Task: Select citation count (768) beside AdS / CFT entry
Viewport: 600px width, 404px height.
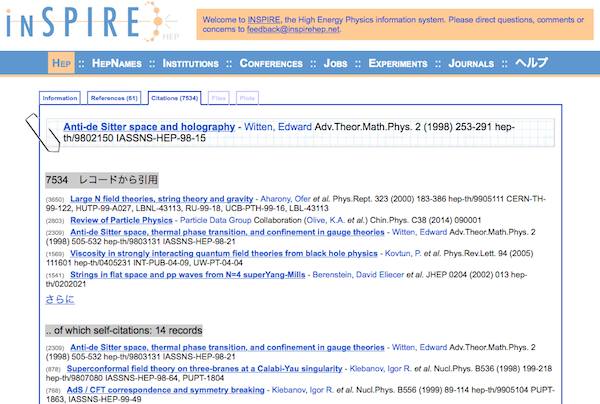Action: 53,391
